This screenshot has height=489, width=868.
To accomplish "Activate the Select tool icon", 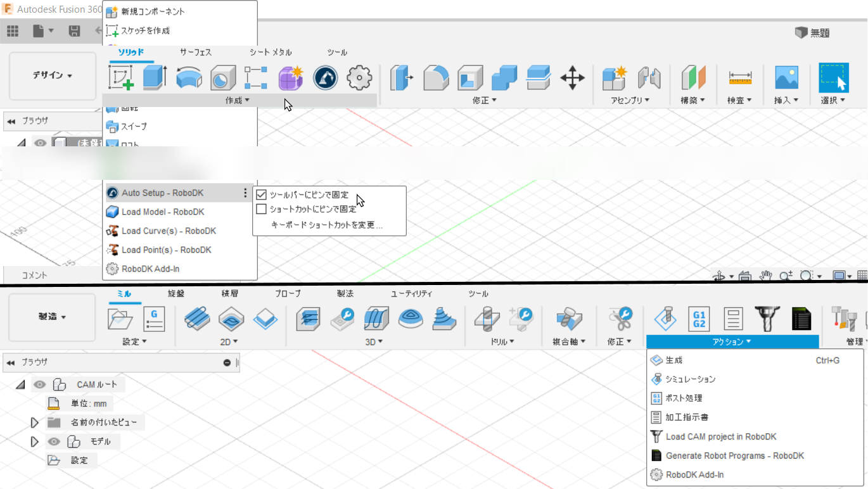I will tap(834, 78).
